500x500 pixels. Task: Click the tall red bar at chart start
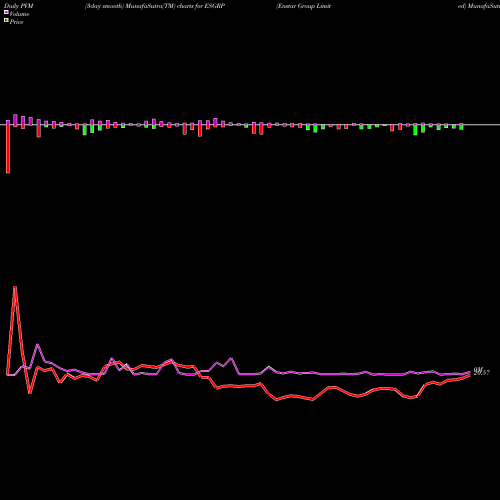[8, 149]
